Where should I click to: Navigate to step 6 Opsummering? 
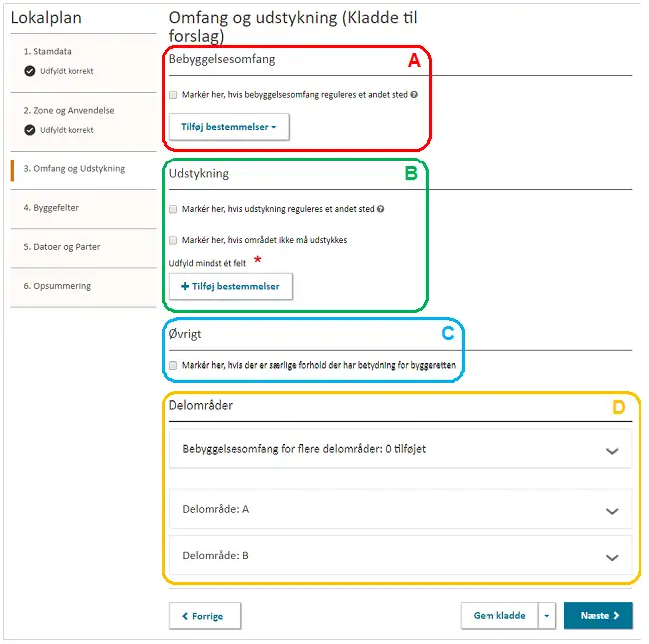(57, 286)
